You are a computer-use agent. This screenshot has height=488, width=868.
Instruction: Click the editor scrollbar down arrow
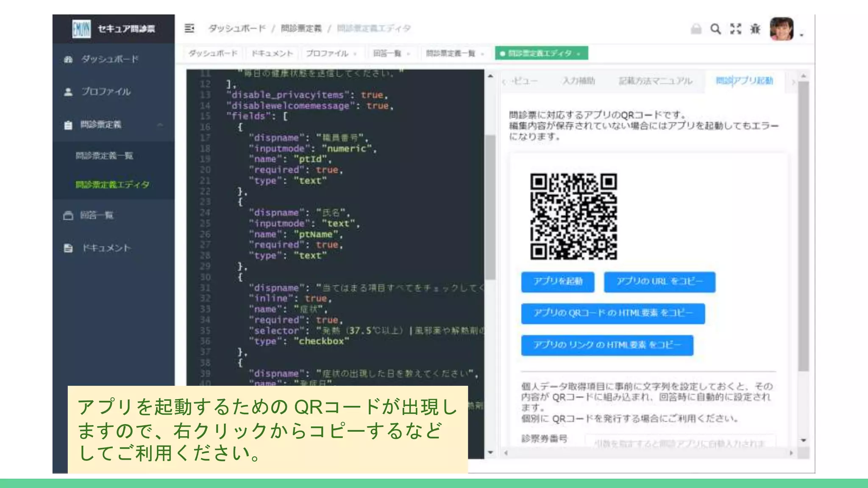click(490, 452)
